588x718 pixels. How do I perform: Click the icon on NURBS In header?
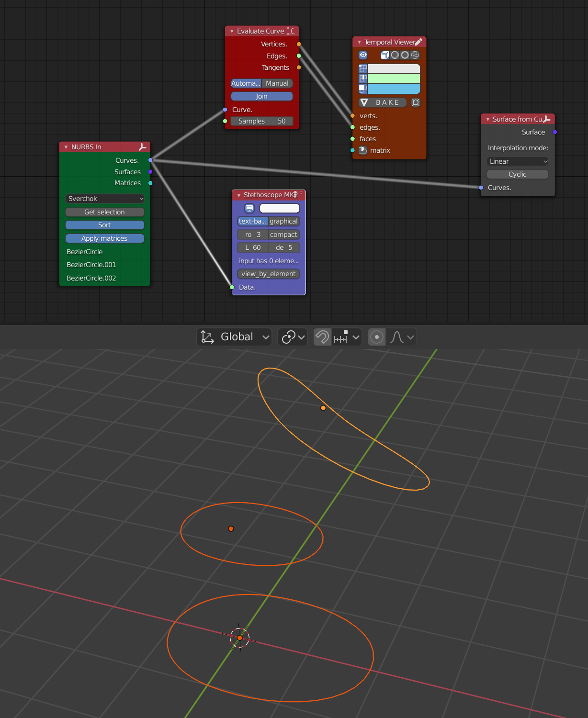(142, 147)
